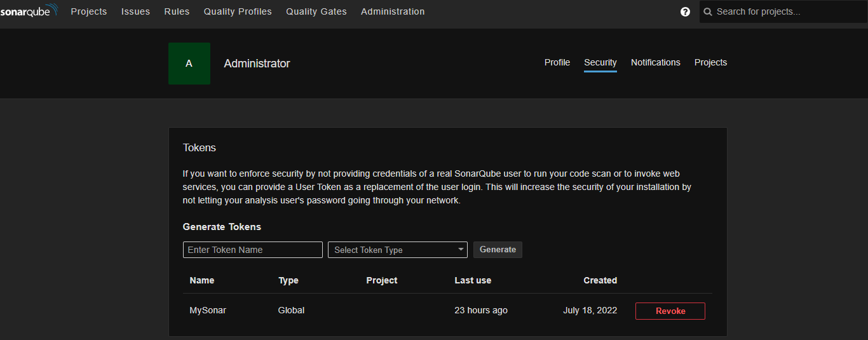The image size is (868, 340).
Task: Click the Search for projects box
Action: [788, 11]
